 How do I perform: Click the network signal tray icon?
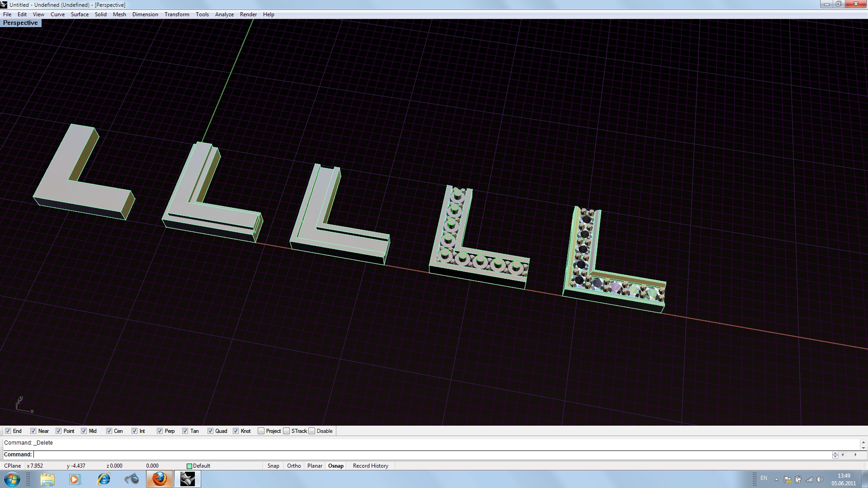pos(809,479)
